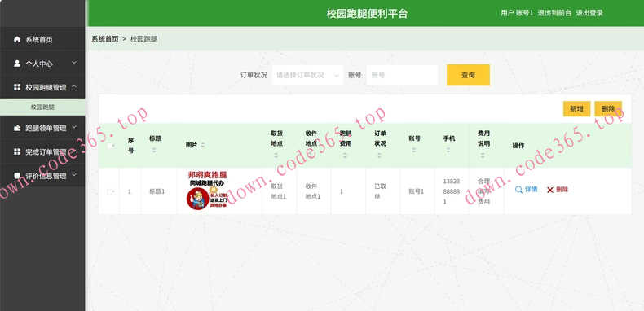This screenshot has height=311, width=644.
Task: Sort by 跑腿费用 column arrows
Action: click(x=345, y=155)
